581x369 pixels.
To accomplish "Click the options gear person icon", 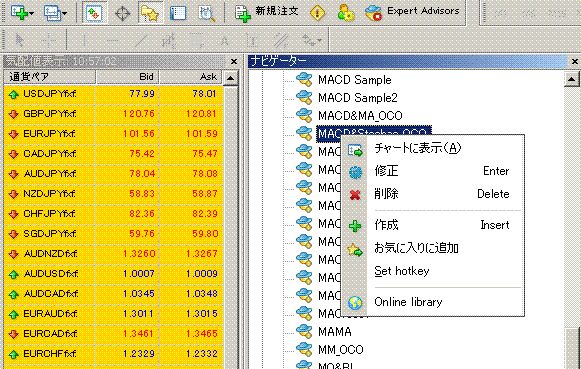I will 346,13.
